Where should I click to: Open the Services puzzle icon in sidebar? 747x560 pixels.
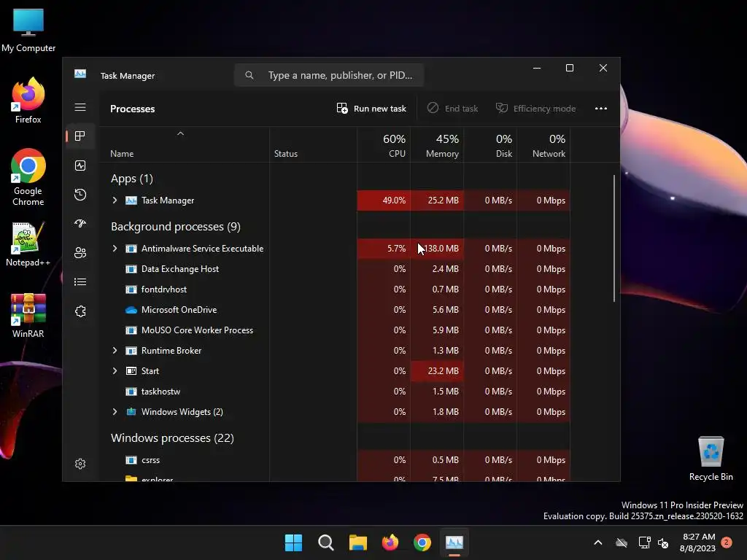[x=80, y=311]
